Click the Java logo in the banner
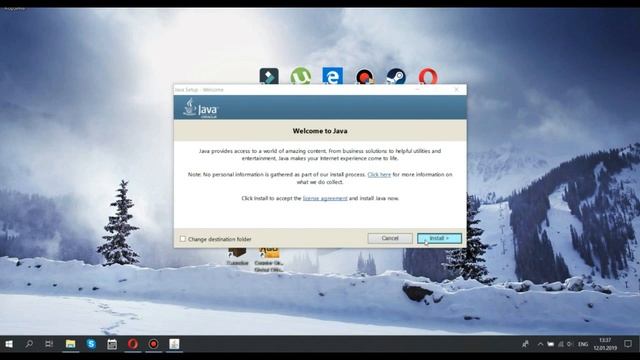The height and width of the screenshot is (360, 640). click(x=201, y=108)
